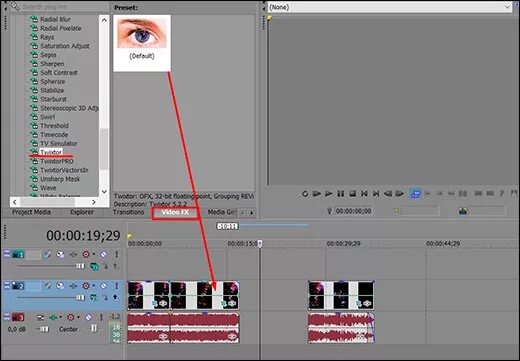Select the Stabilize effect
520x361 pixels.
tap(52, 90)
